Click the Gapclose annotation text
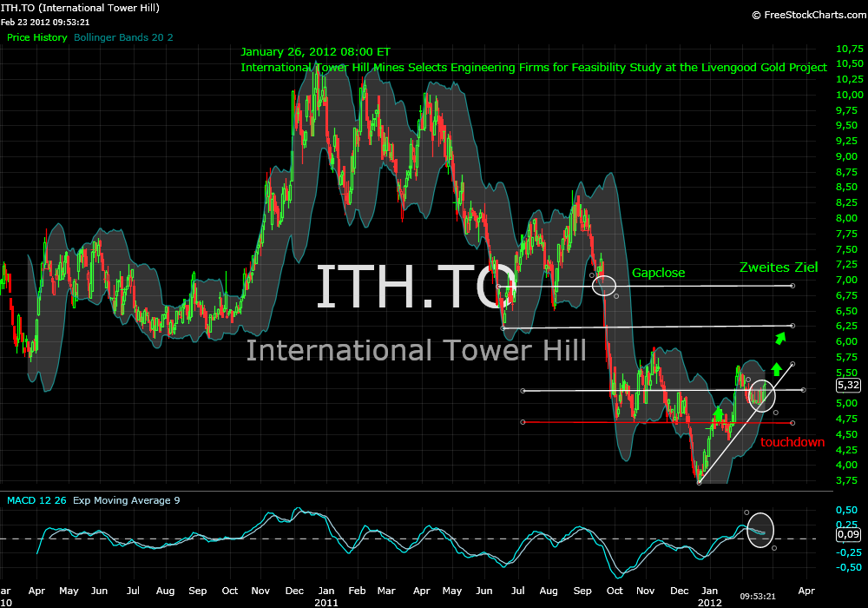Viewport: 868px width, 608px height. coord(658,273)
